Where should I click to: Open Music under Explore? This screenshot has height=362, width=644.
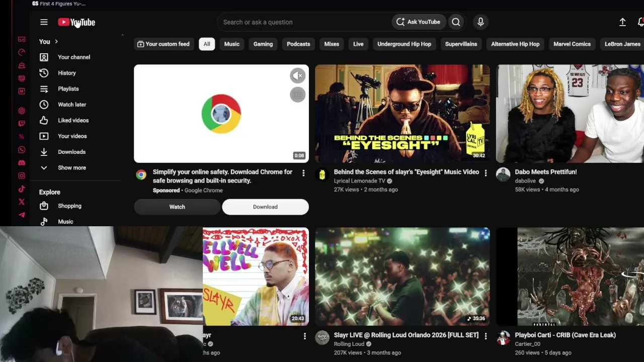[x=65, y=221]
